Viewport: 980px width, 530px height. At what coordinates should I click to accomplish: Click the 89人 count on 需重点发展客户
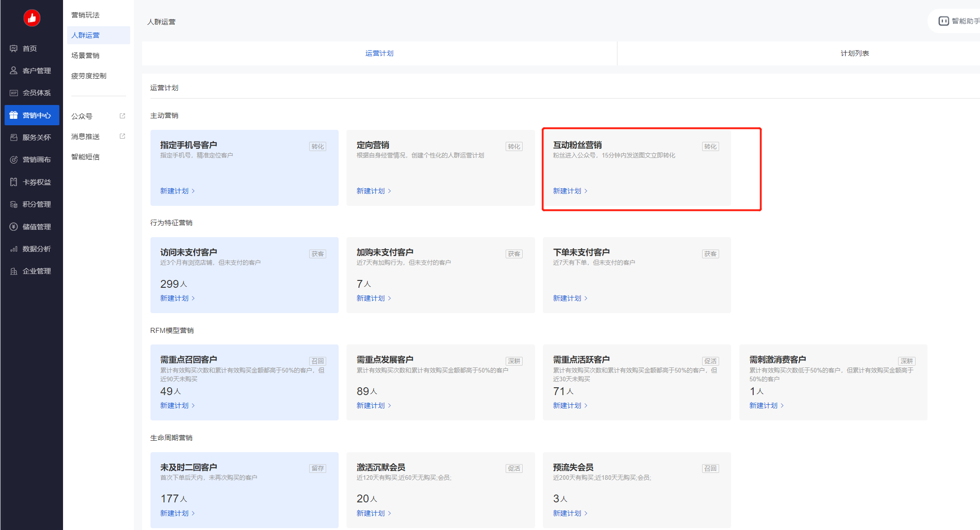point(367,391)
